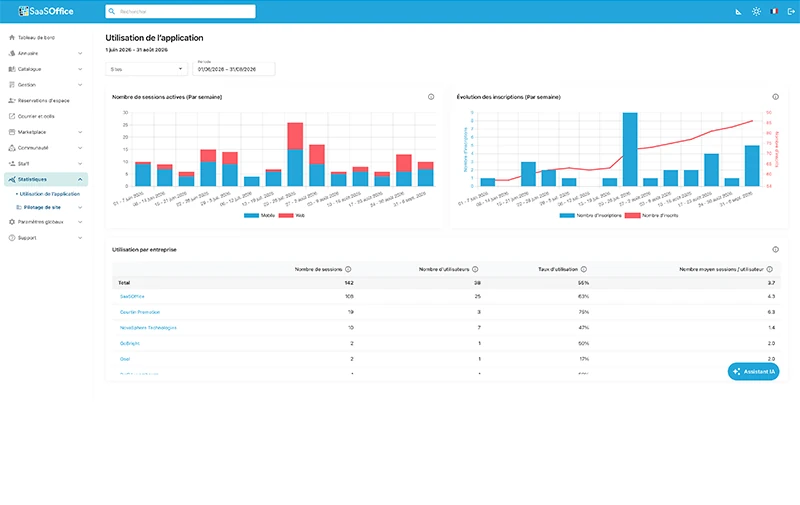The image size is (800, 505).
Task: Open the NovaSphere Technologies company link
Action: [148, 327]
